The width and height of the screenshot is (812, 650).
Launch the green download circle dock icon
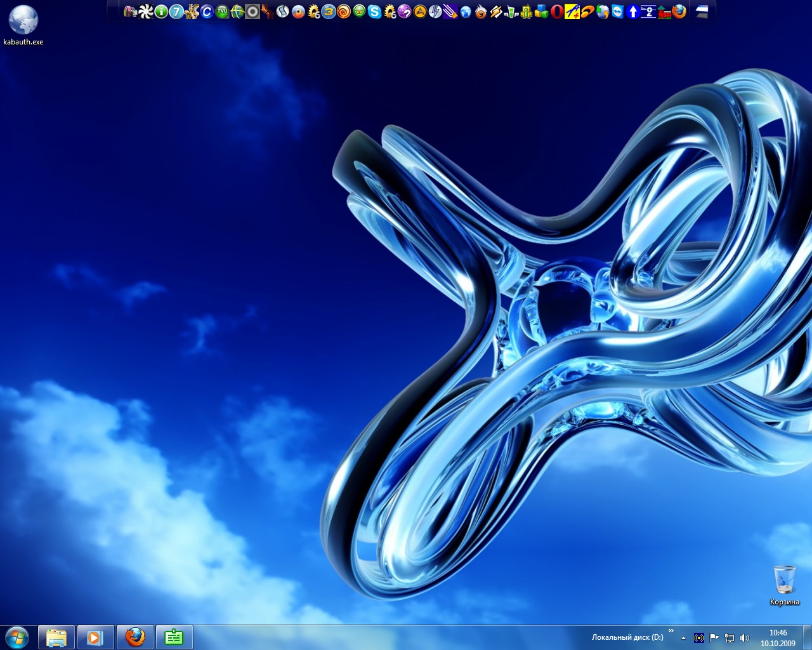pos(359,11)
